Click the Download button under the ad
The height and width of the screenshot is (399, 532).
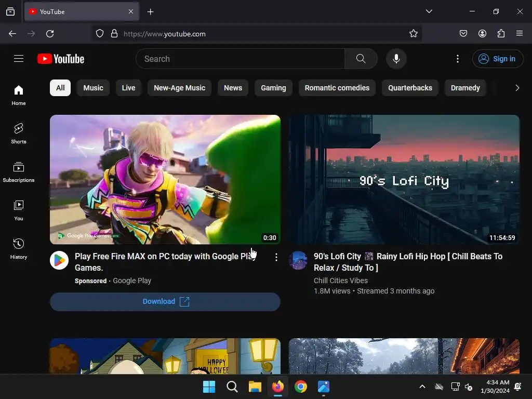point(165,302)
